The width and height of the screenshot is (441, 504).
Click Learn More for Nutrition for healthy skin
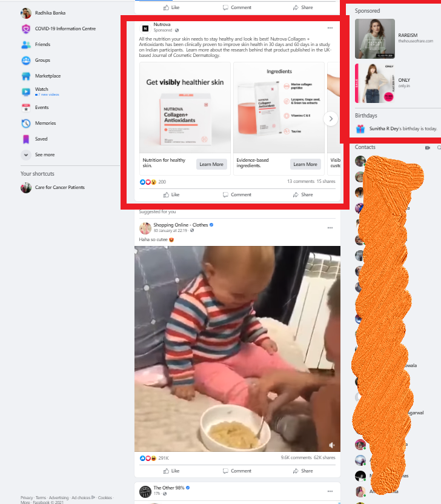point(211,164)
